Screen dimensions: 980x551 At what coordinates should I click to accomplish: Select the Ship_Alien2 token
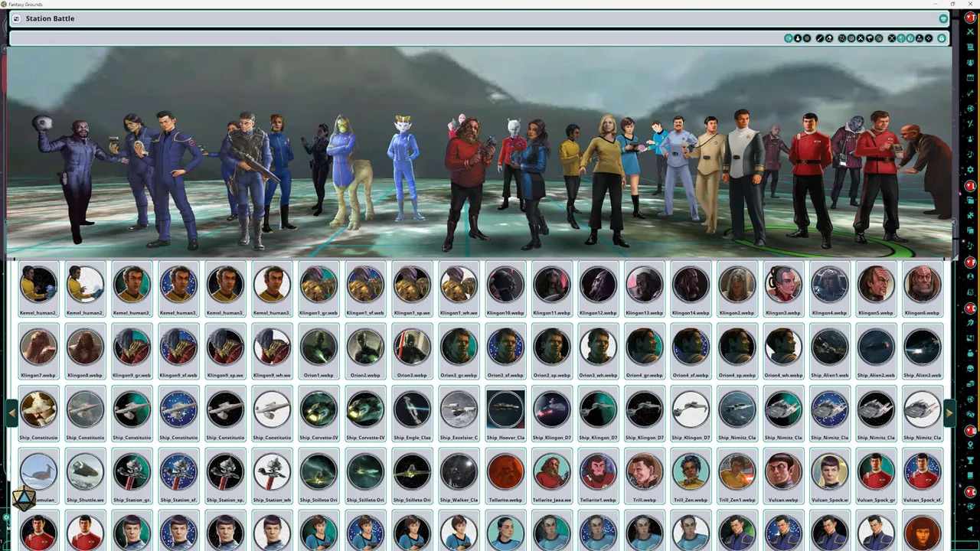coord(876,352)
